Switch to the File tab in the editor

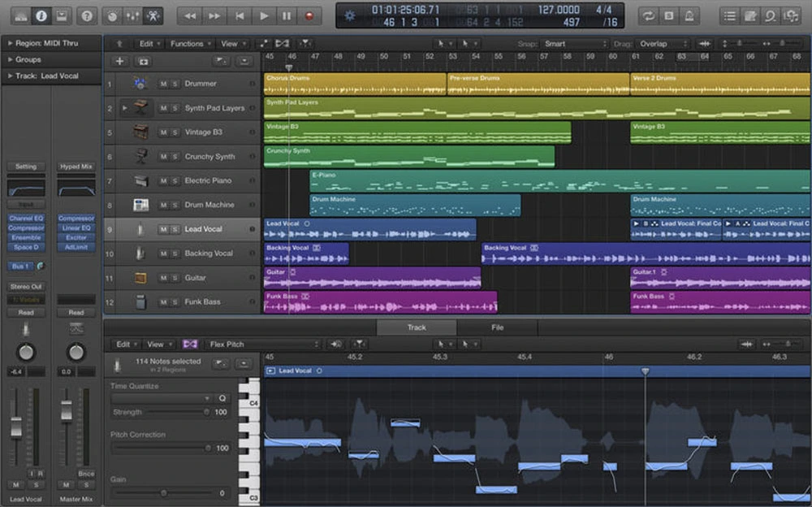tap(498, 327)
